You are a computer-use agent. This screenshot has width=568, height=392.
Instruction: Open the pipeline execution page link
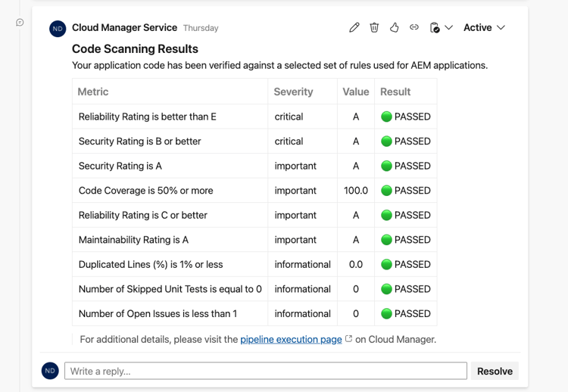point(291,339)
